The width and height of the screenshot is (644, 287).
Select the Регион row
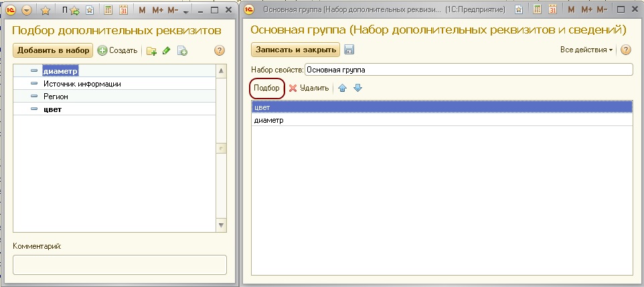tap(114, 97)
